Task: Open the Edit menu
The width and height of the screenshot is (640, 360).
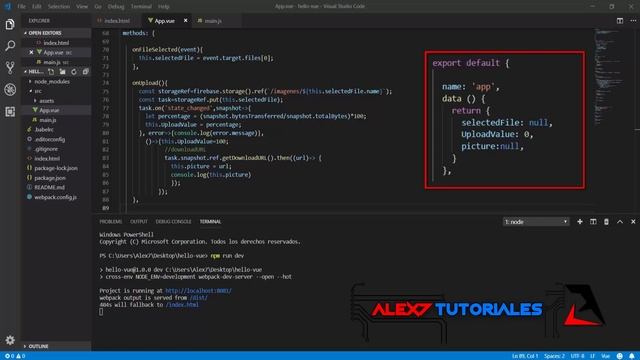Action: (x=37, y=7)
